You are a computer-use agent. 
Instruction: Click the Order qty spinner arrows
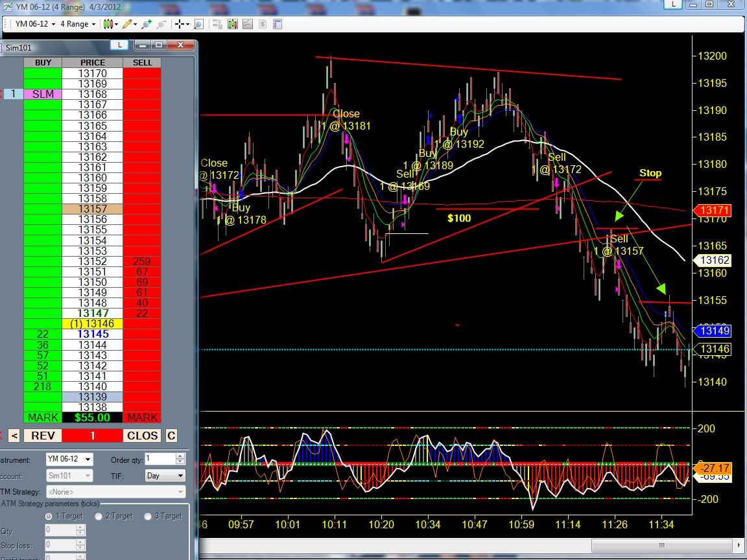[180, 459]
